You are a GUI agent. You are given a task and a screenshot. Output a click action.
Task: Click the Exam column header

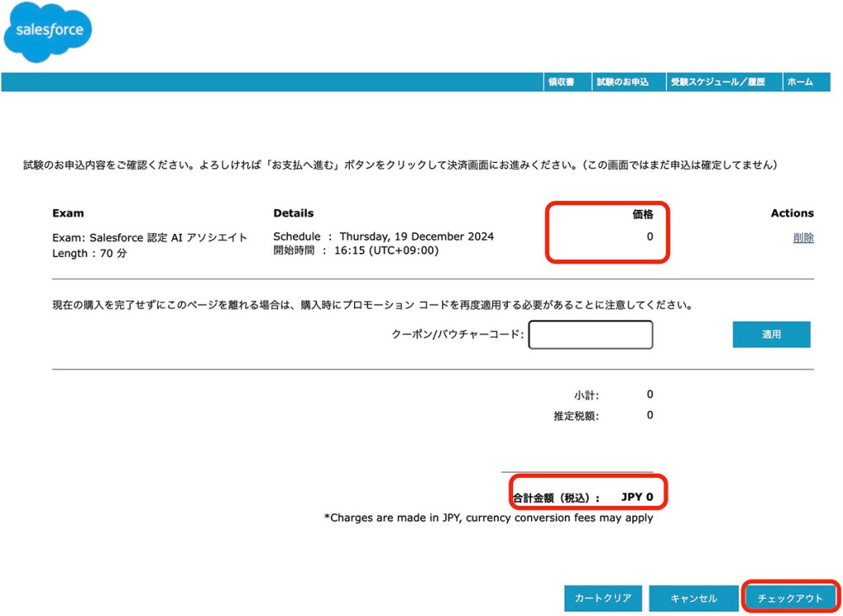point(68,213)
